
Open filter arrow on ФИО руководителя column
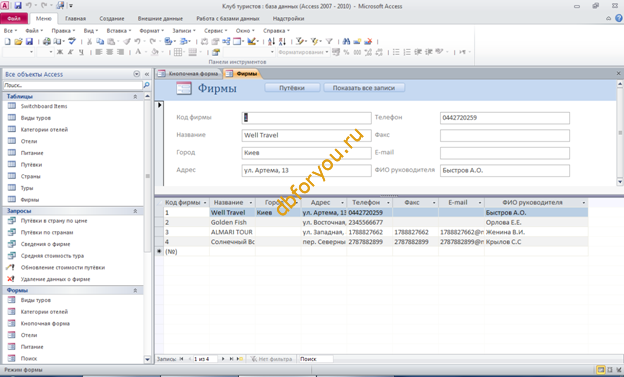(x=584, y=203)
